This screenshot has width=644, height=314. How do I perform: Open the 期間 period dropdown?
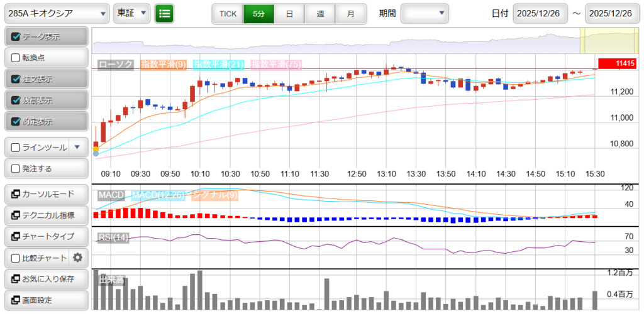point(425,13)
